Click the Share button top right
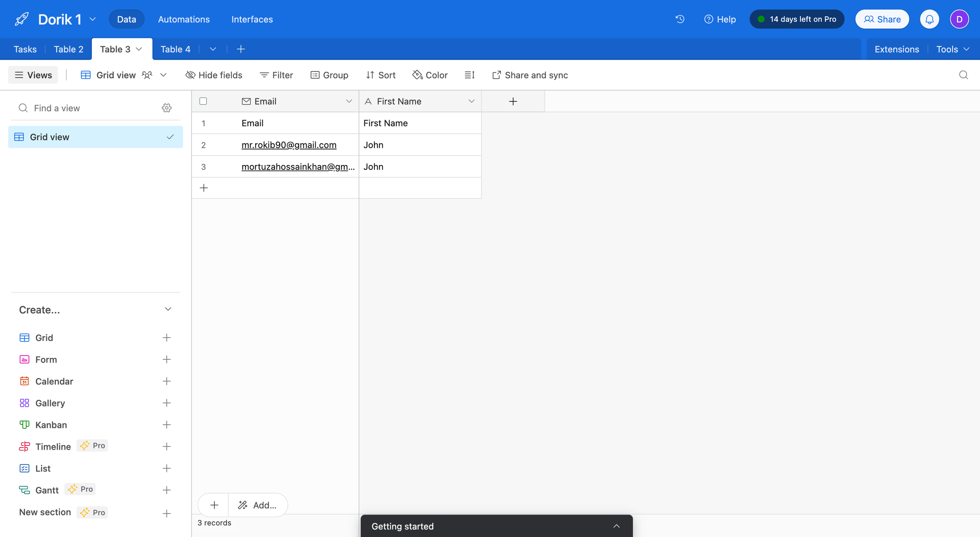 (883, 18)
